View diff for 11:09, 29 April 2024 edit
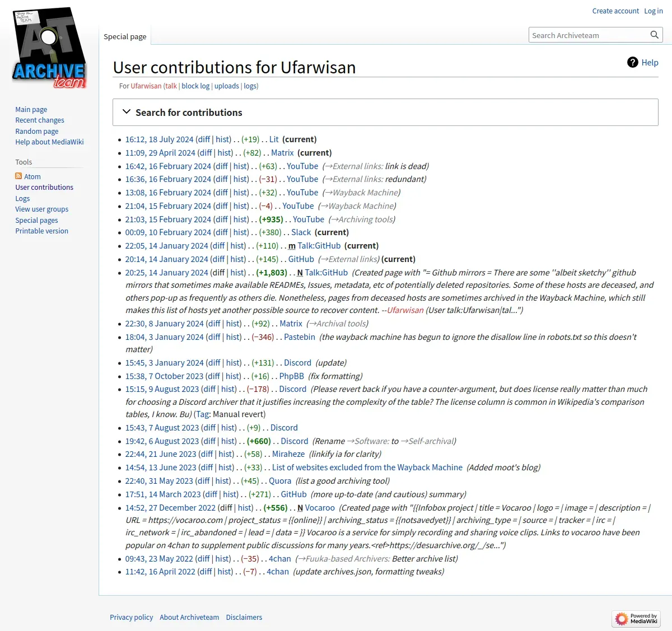The image size is (672, 631). (206, 153)
